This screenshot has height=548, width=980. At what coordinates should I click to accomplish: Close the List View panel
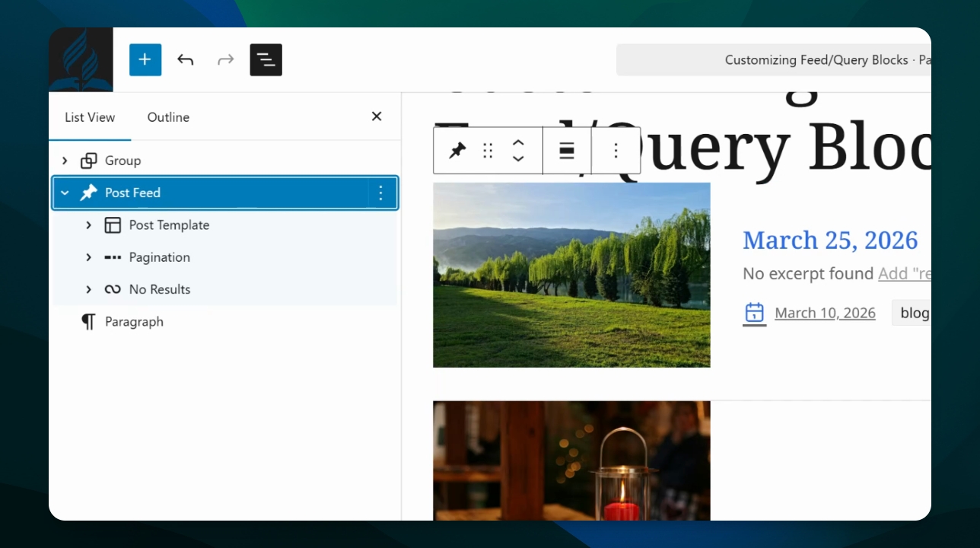(x=377, y=116)
